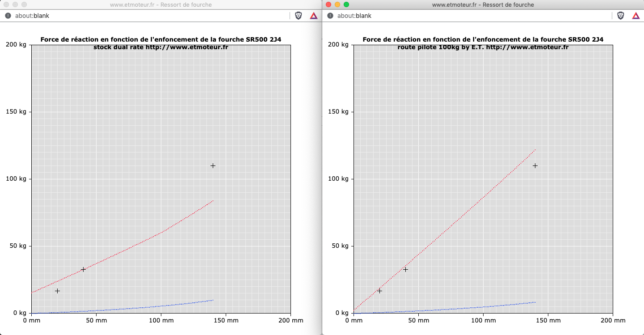This screenshot has height=335, width=644.
Task: Click end of red dotted curve in left chart
Action: 213,201
